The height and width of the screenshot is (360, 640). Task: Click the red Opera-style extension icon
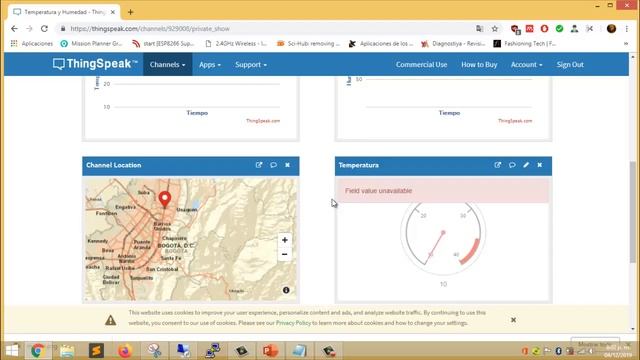544,29
